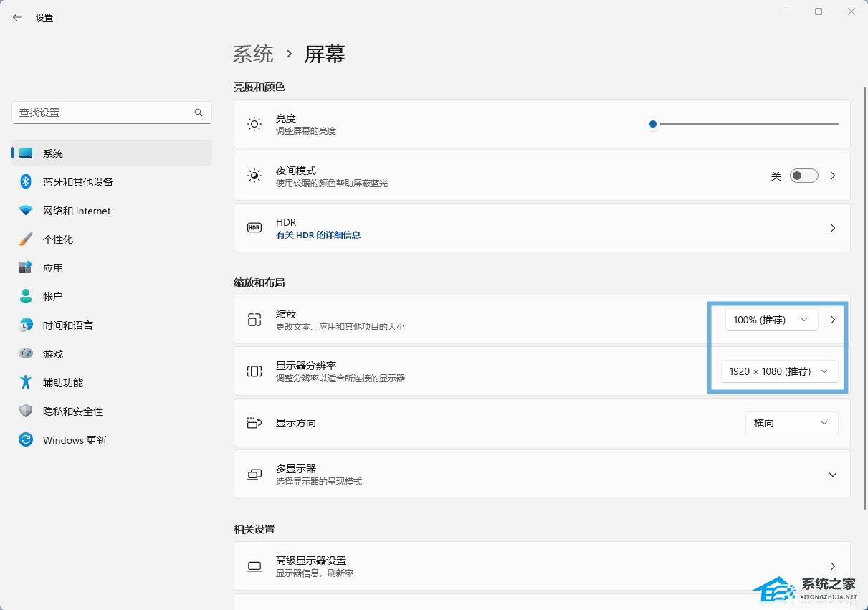868x610 pixels.
Task: Open 夜间模式 settings via chevron arrow
Action: coord(832,176)
